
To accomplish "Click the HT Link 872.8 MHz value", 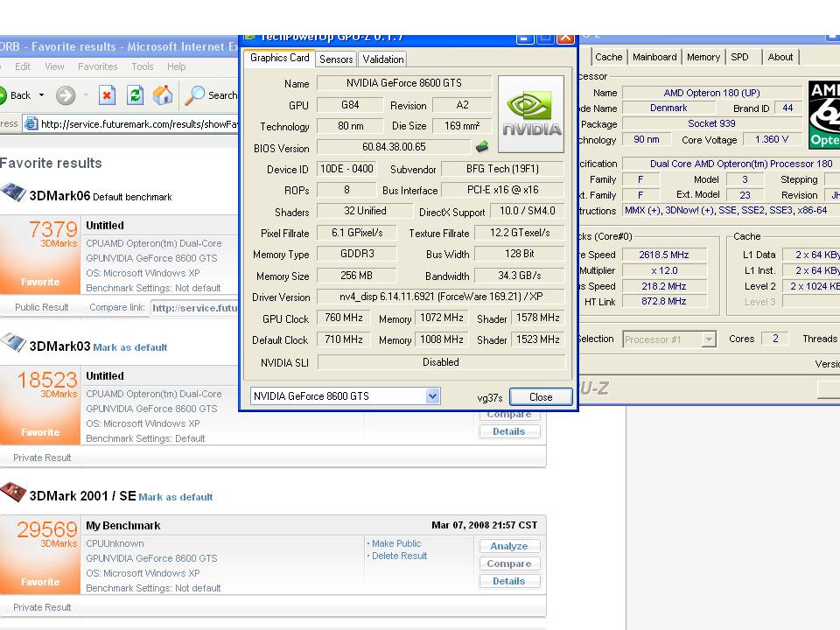I will coord(664,302).
